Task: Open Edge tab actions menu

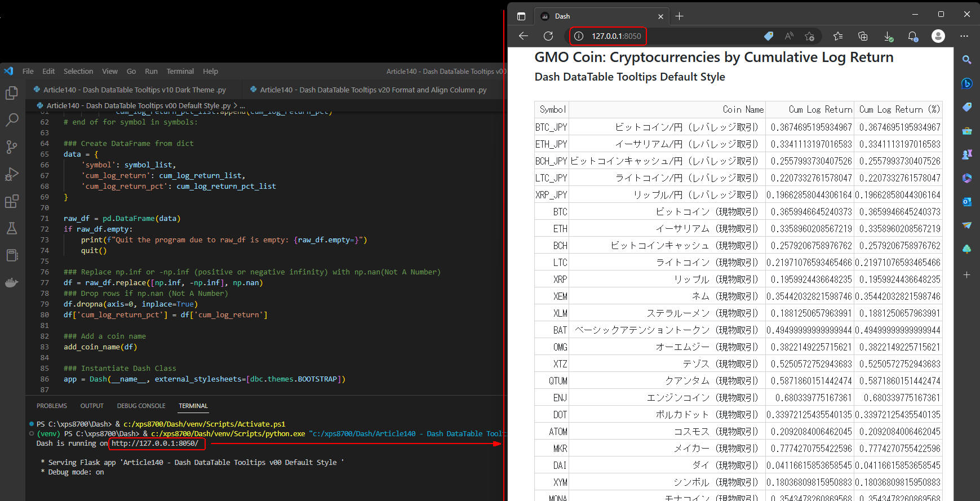Action: (x=521, y=16)
